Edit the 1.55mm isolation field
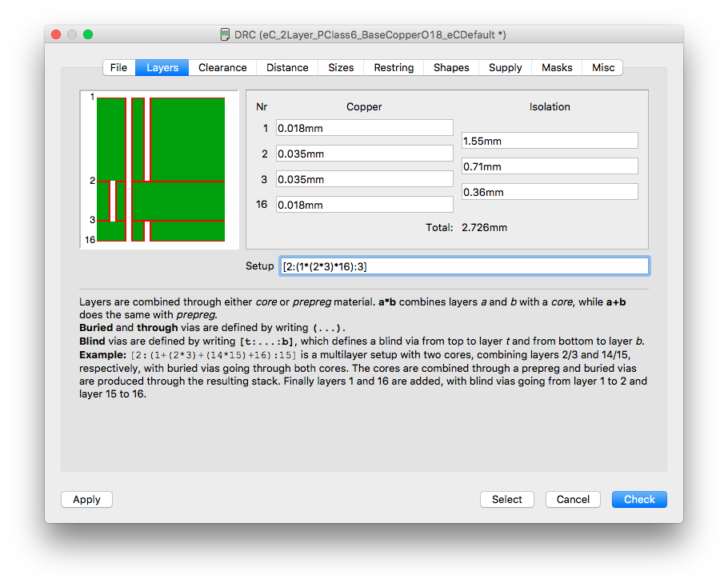The height and width of the screenshot is (587, 728). tap(550, 141)
